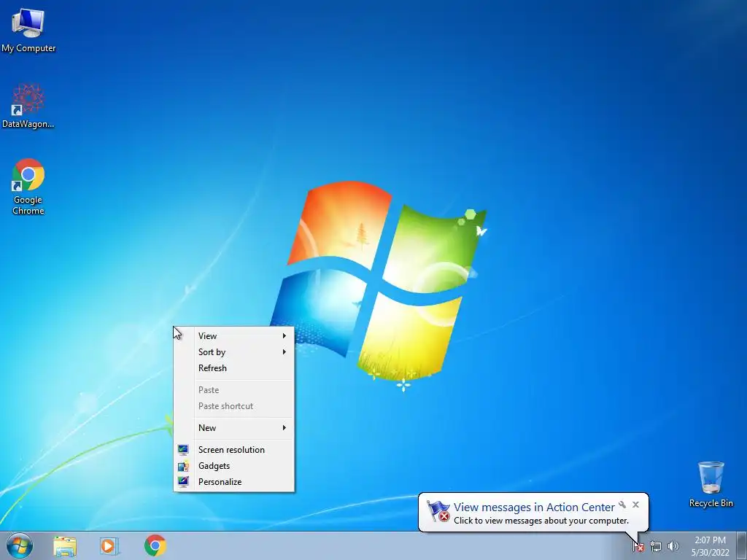Click the Action Center flag tray icon
Viewport: 747px width, 560px height.
(638, 546)
